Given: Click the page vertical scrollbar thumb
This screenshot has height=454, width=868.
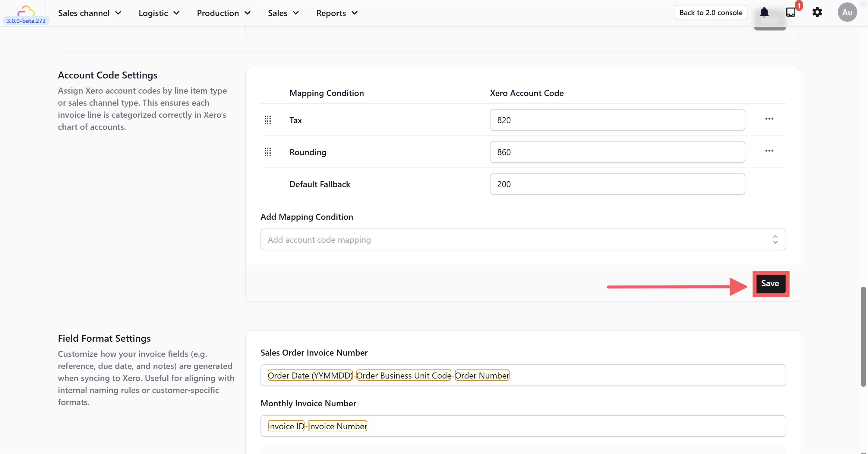Looking at the screenshot, I should pyautogui.click(x=863, y=336).
